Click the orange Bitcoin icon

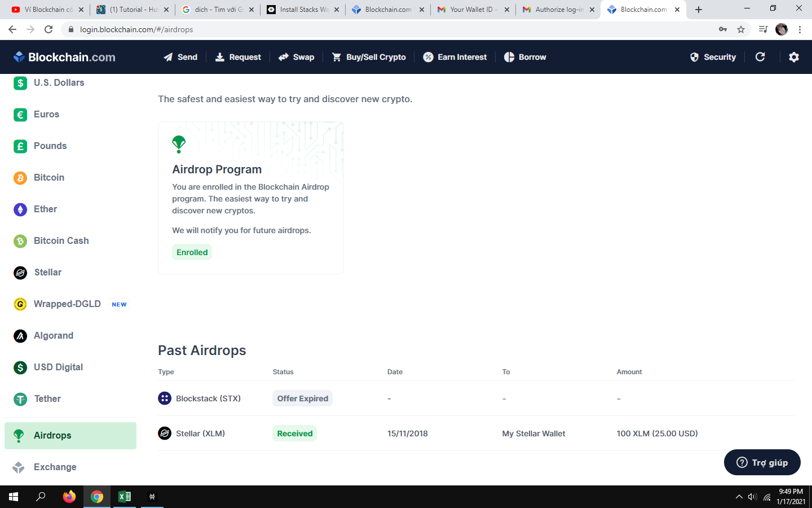20,178
